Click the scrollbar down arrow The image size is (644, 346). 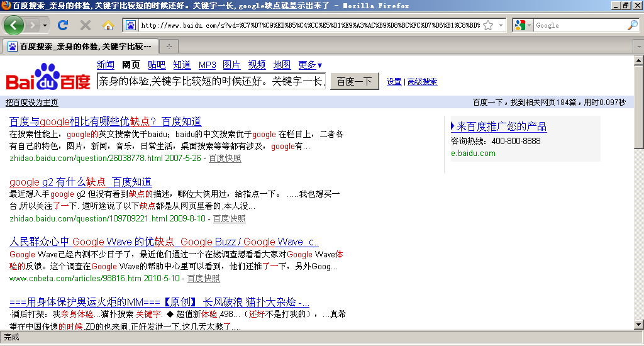639,325
